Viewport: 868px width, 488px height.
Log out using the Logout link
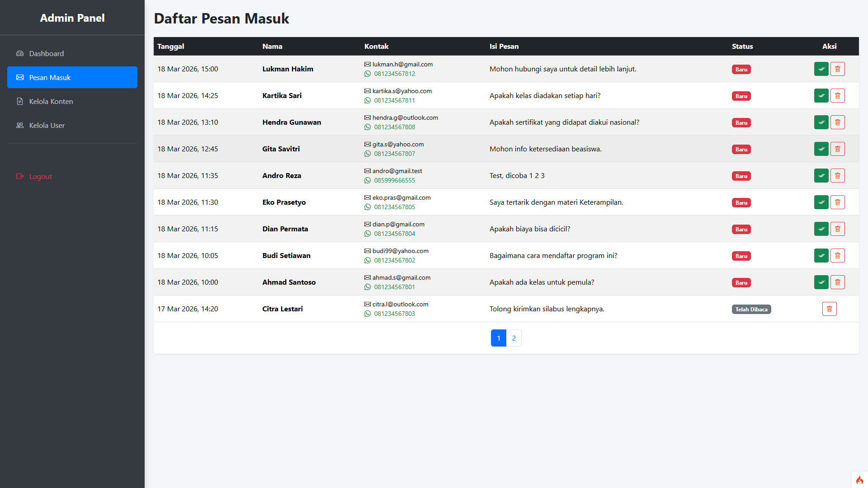pyautogui.click(x=40, y=176)
